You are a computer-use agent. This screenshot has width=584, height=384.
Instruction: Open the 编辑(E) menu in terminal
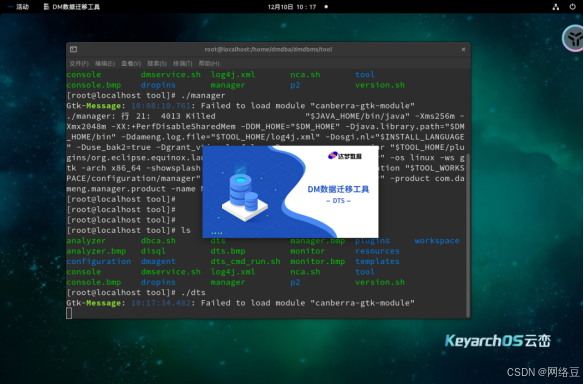coord(105,63)
